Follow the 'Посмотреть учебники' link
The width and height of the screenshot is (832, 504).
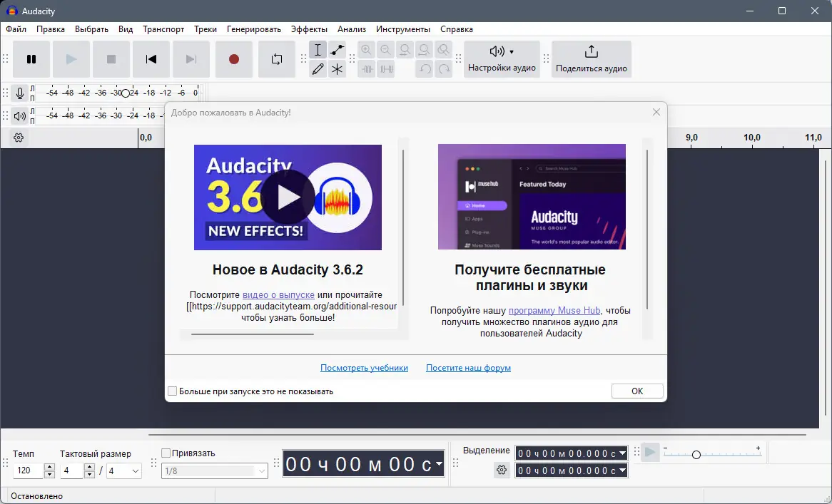point(365,368)
